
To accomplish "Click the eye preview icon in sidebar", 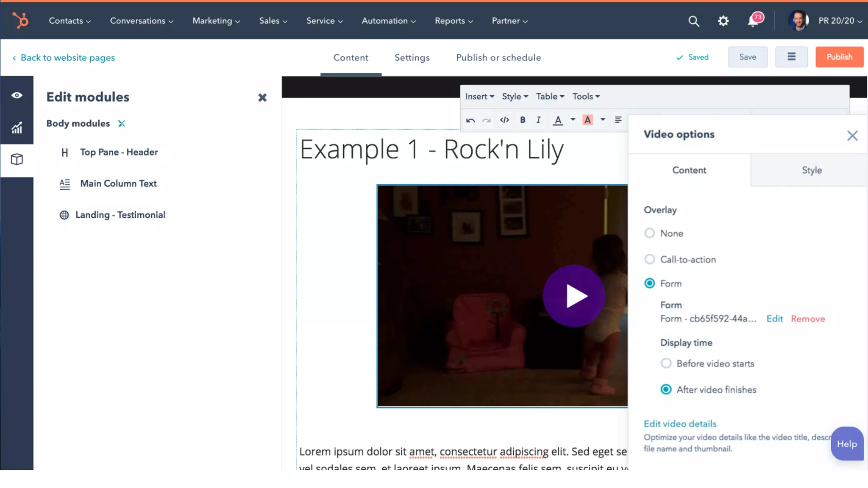I will coord(17,95).
